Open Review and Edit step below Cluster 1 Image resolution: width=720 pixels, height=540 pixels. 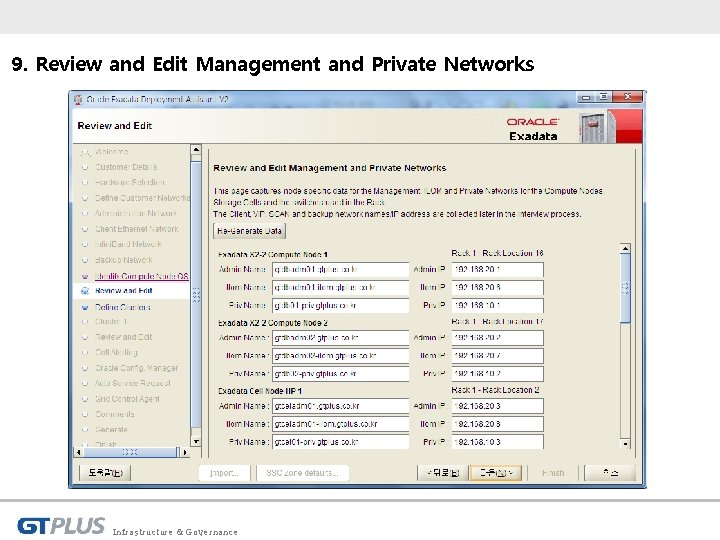(124, 337)
